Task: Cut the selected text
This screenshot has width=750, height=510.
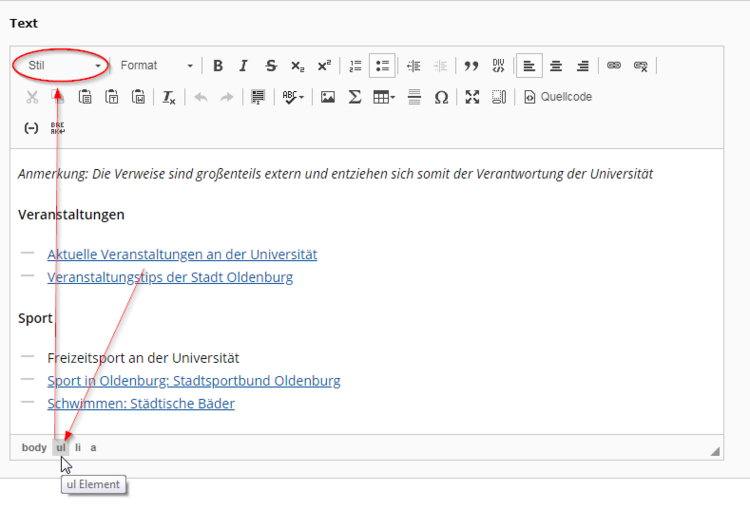Action: coord(32,97)
